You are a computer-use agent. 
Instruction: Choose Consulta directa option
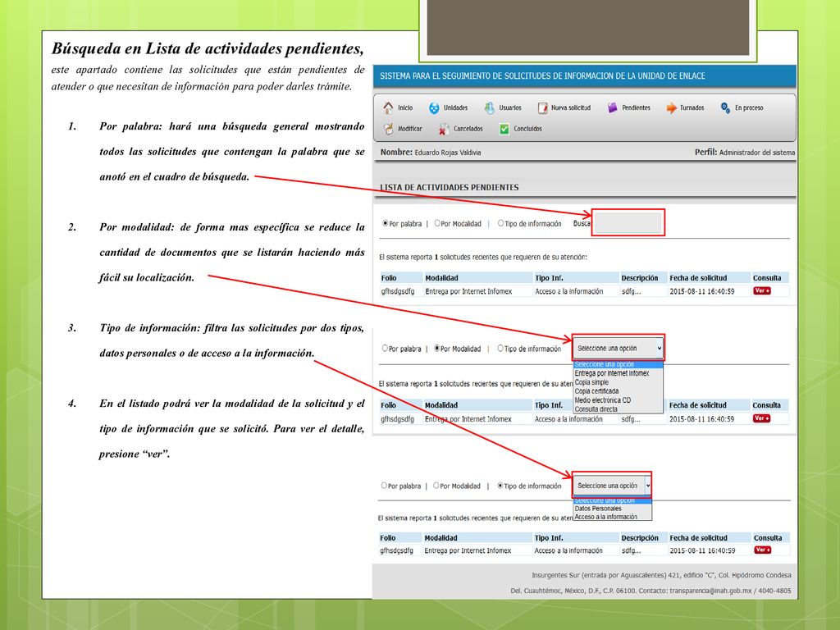pos(619,409)
